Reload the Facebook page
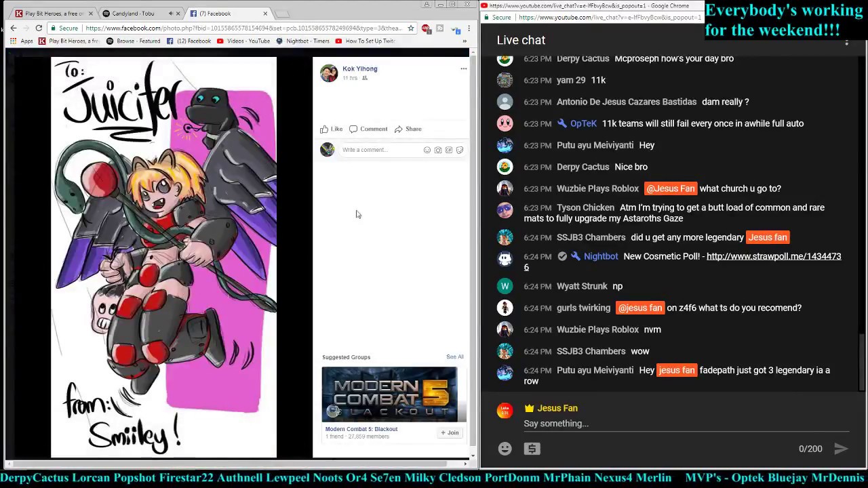 pos(39,28)
